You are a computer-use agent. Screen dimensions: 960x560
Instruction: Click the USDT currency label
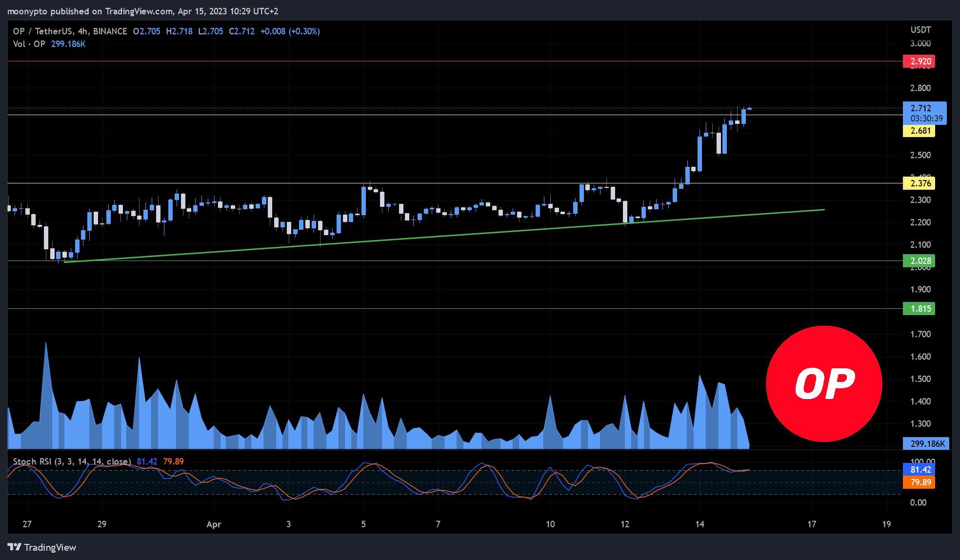pyautogui.click(x=920, y=30)
